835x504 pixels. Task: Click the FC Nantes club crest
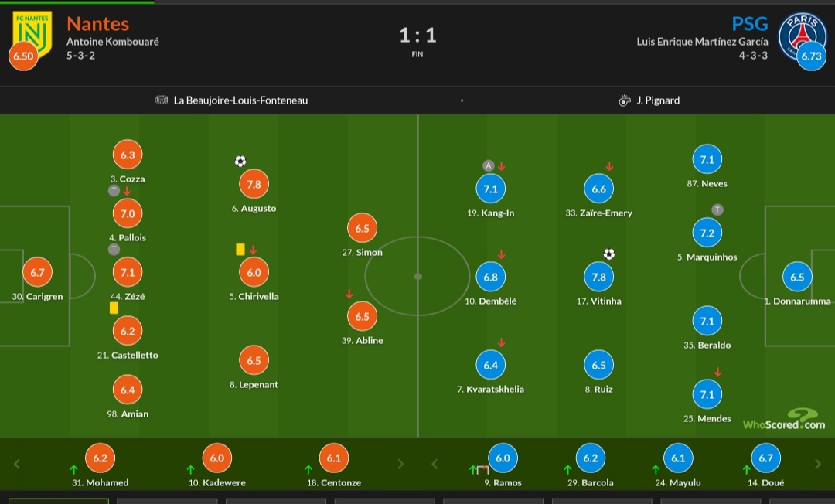pos(32,35)
